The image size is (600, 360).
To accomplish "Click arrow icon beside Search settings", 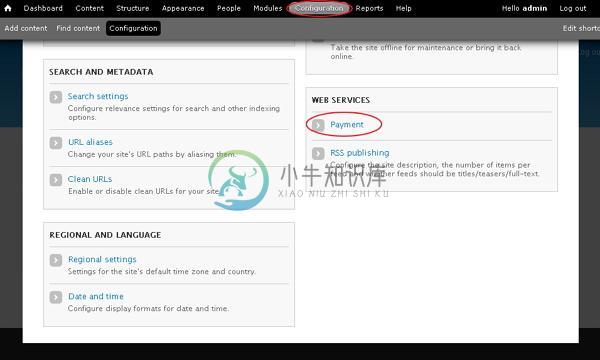I will tap(56, 97).
